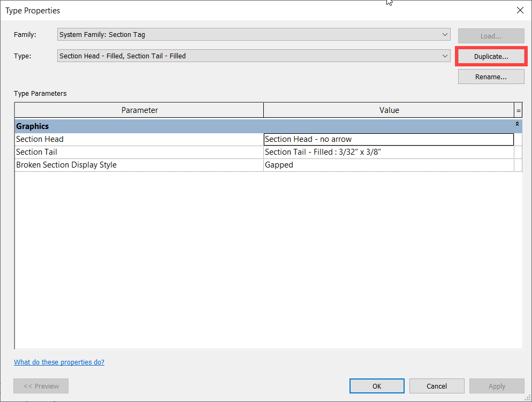Collapse the Graphics parameter group
Viewport: 532px width, 402px height.
pyautogui.click(x=516, y=124)
